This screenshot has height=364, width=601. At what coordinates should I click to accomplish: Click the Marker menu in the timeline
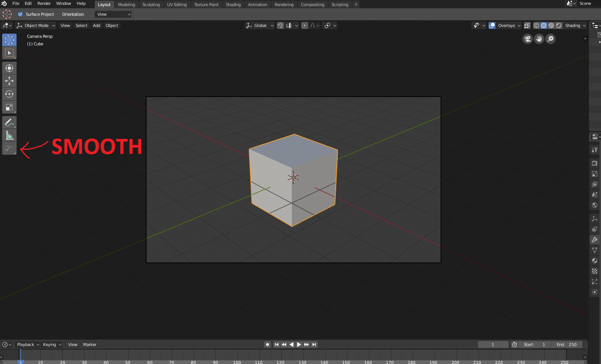tap(90, 345)
